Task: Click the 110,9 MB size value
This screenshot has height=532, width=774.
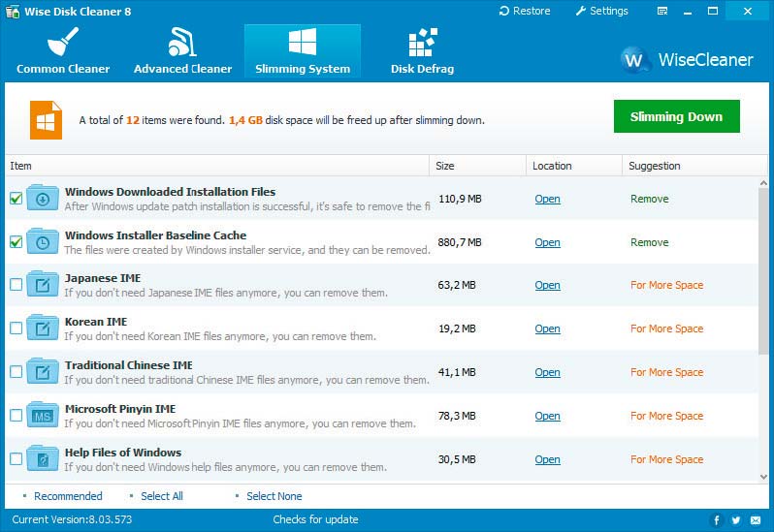Action: point(460,199)
